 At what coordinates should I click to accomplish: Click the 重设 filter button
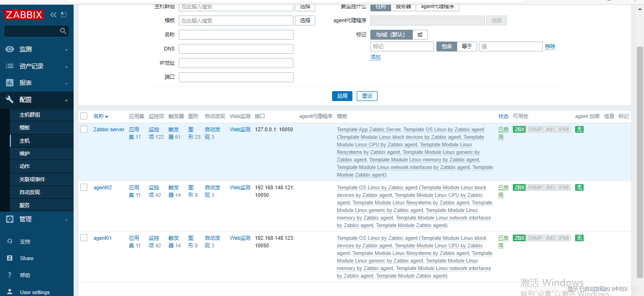coord(367,96)
